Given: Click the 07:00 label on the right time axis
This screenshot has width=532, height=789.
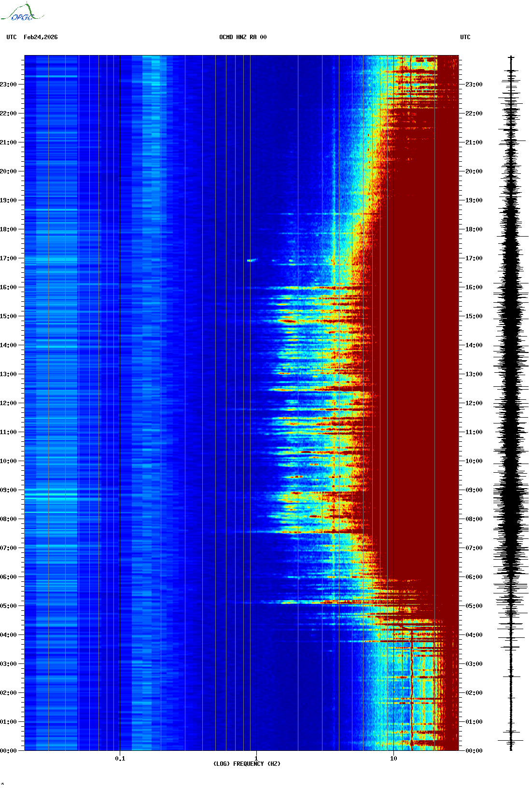Looking at the screenshot, I should tap(474, 548).
